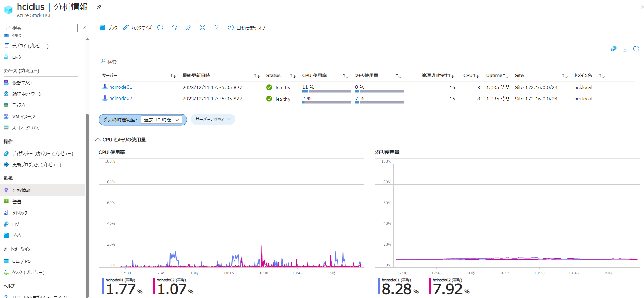Open the time range 過去 12 時間 dropdown

pos(161,120)
